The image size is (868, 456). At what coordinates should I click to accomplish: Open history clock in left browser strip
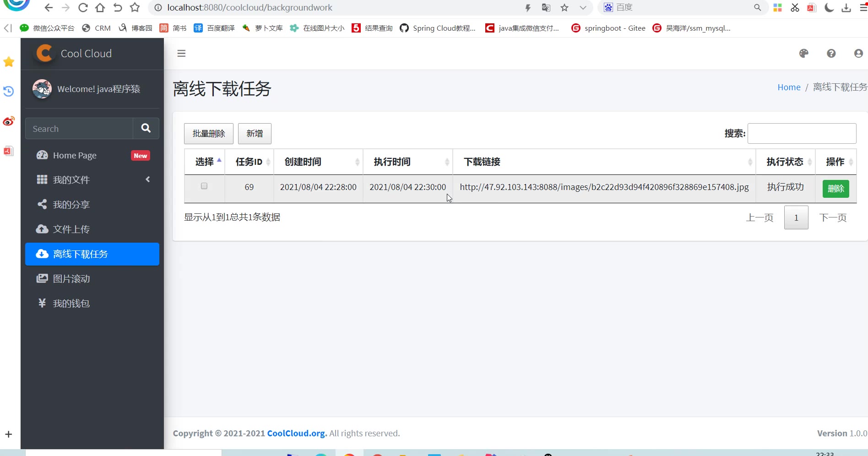[x=9, y=91]
